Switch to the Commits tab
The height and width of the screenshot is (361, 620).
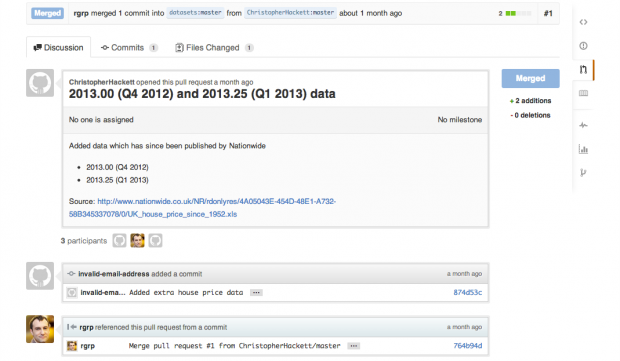(x=129, y=47)
